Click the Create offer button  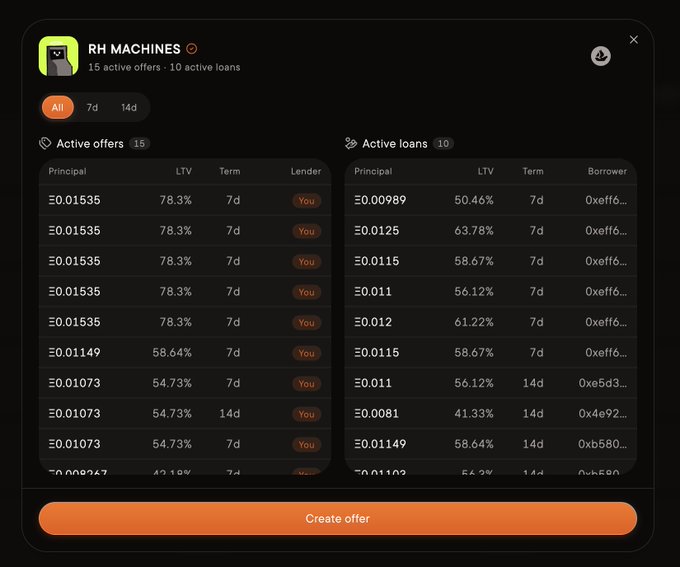pyautogui.click(x=338, y=518)
